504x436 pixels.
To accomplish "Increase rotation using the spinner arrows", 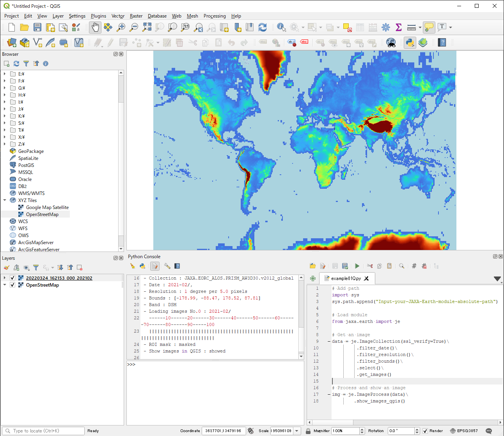I will point(416,429).
